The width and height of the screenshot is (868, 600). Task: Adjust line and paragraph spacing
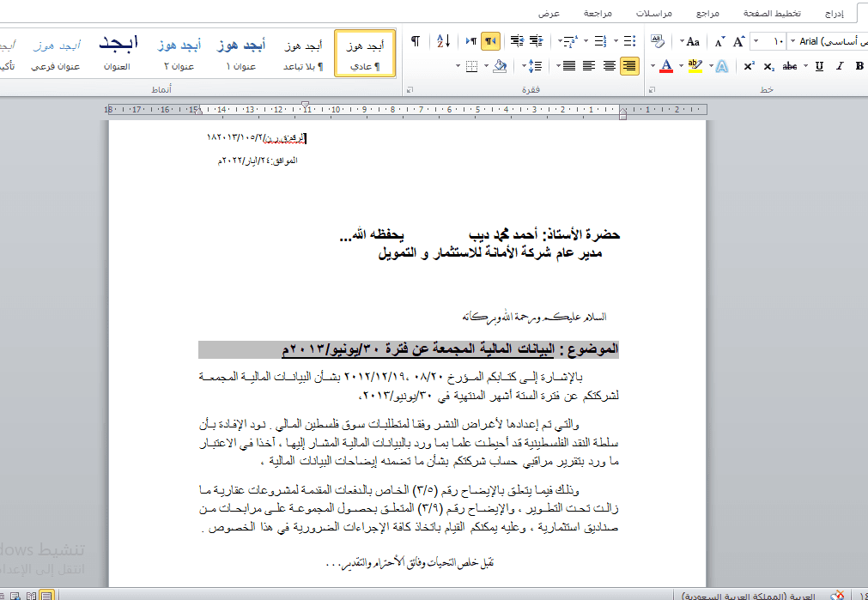pos(535,66)
